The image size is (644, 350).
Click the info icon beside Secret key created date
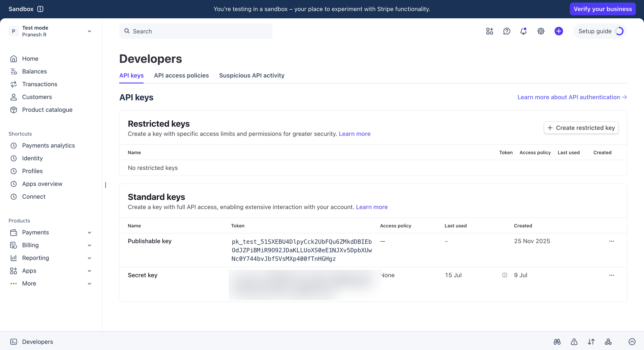(505, 275)
